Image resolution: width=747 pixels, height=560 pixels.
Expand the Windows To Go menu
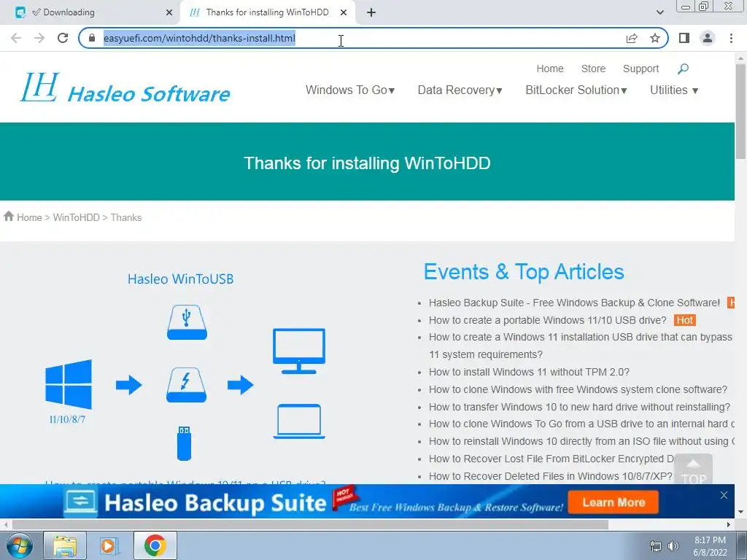tap(350, 90)
